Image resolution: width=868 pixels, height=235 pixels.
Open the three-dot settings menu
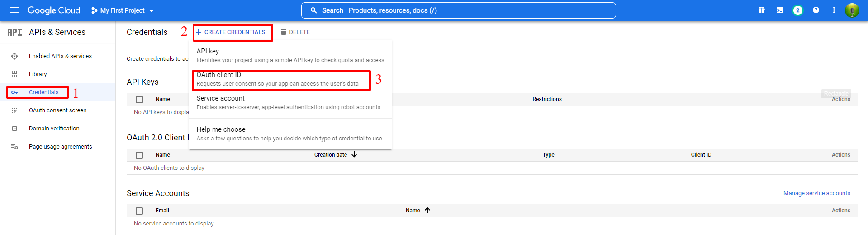click(x=834, y=10)
